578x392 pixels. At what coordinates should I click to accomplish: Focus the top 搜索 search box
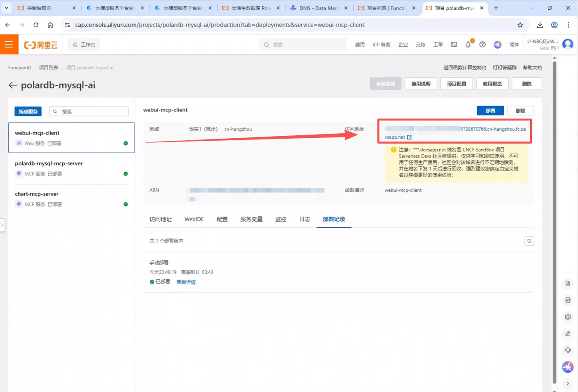[303, 45]
